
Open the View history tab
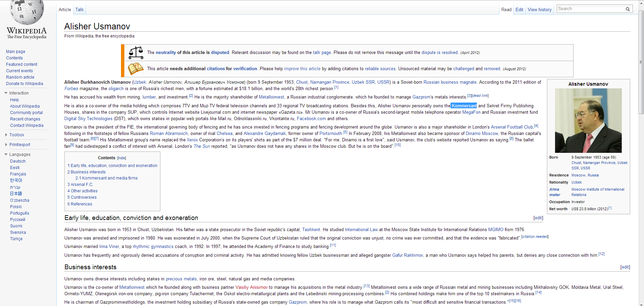tap(540, 9)
